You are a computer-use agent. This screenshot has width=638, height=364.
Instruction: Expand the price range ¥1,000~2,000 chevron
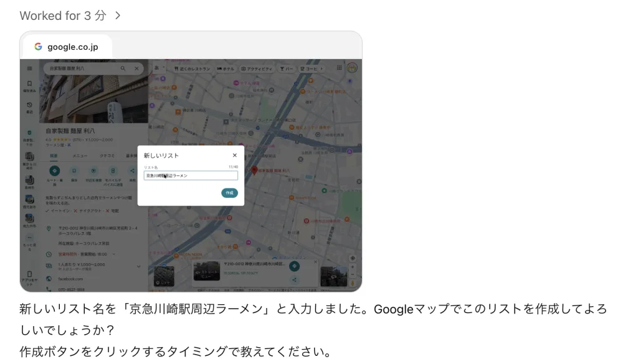139,266
